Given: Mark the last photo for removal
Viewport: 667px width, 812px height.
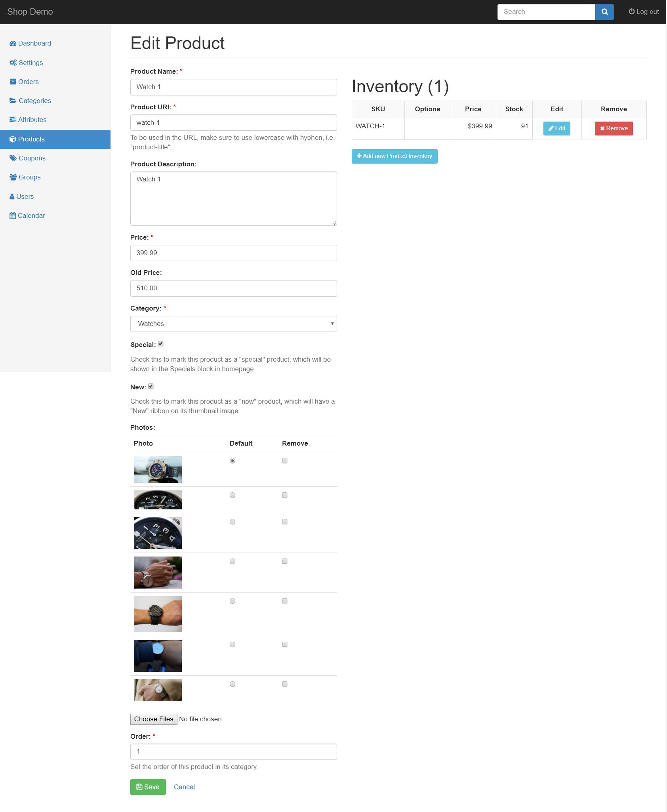Looking at the screenshot, I should pyautogui.click(x=284, y=684).
